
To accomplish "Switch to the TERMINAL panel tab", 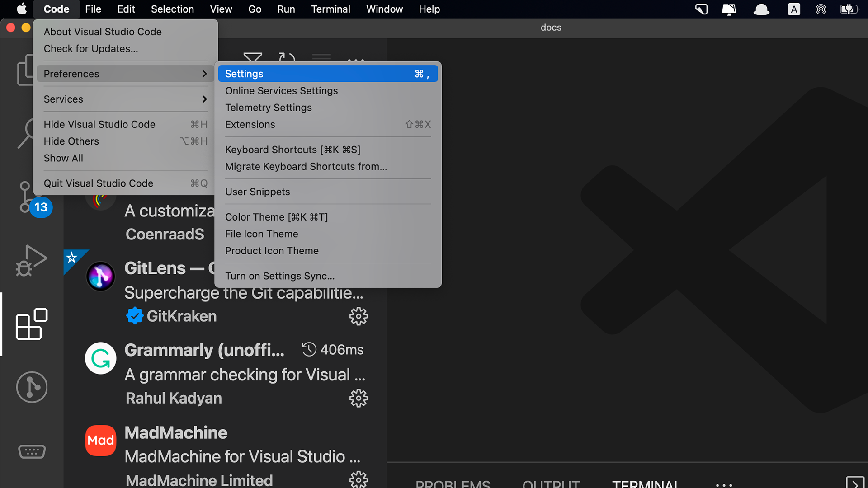I will click(x=645, y=483).
